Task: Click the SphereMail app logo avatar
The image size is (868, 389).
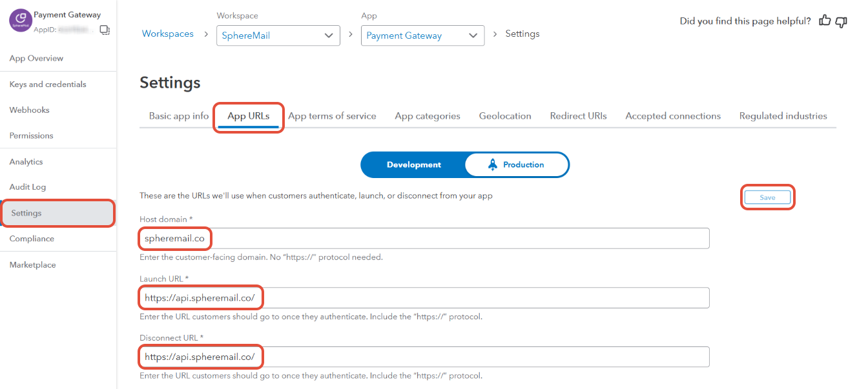Action: click(x=21, y=21)
